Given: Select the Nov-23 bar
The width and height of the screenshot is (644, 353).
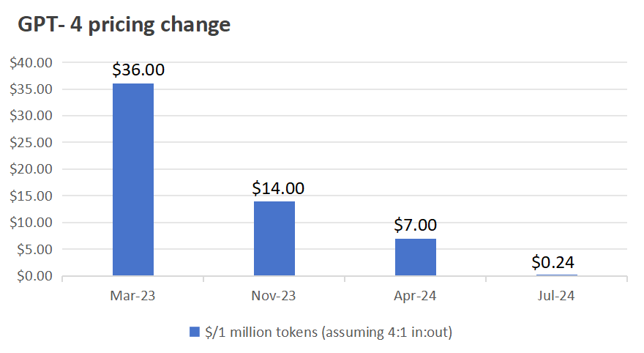Looking at the screenshot, I should click(x=274, y=238).
